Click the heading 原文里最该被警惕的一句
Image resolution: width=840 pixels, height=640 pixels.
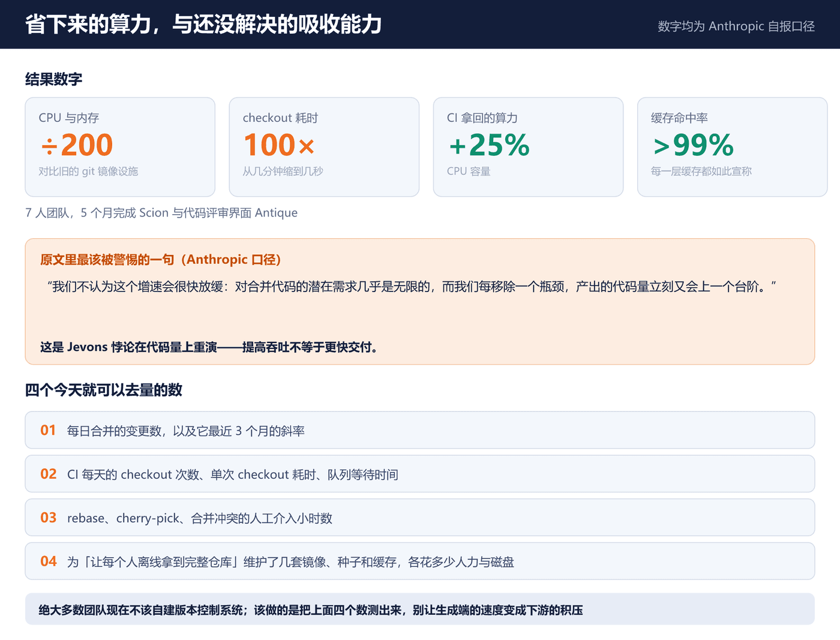pos(161,260)
